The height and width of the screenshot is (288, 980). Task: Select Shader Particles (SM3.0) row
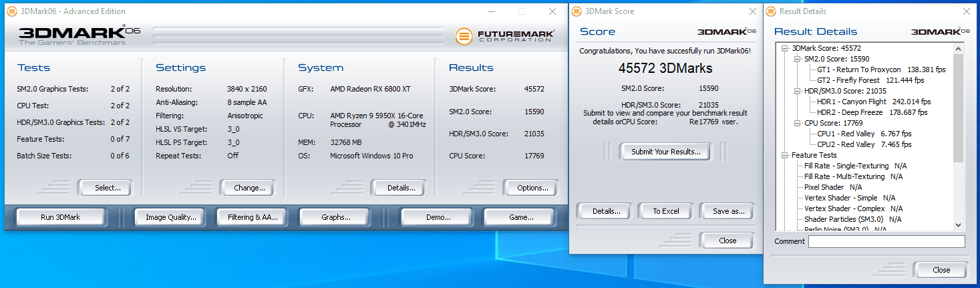coord(852,219)
